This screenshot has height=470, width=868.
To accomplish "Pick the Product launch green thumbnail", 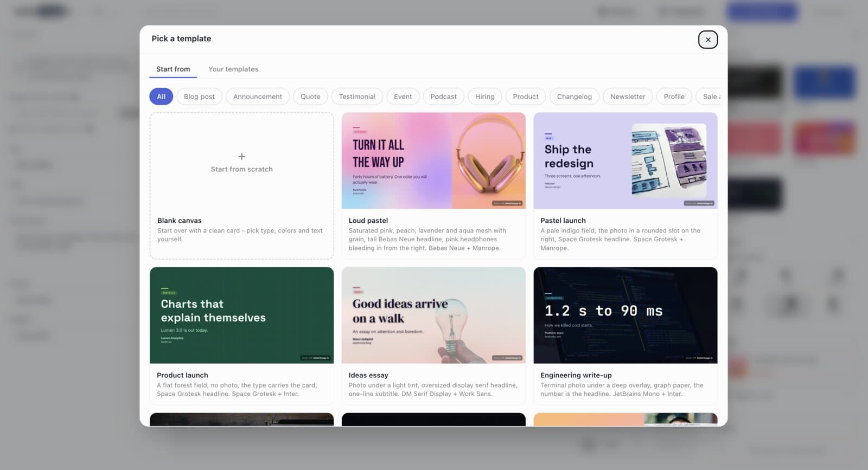I will [x=242, y=315].
